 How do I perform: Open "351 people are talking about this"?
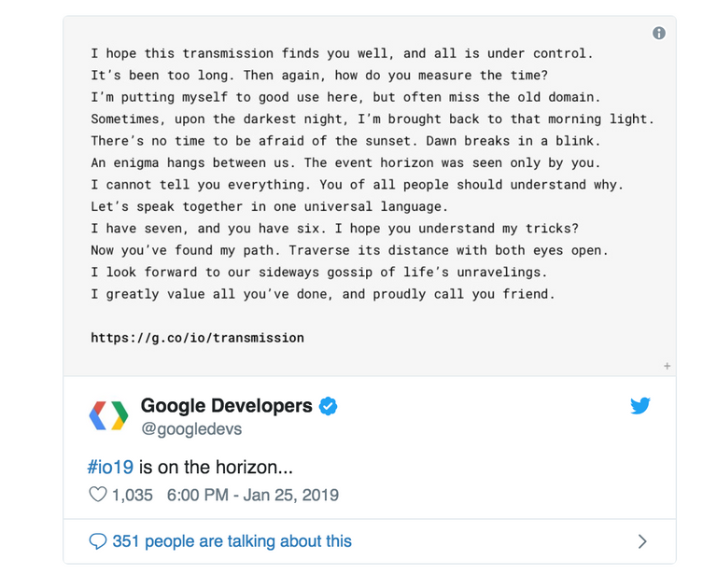(232, 541)
